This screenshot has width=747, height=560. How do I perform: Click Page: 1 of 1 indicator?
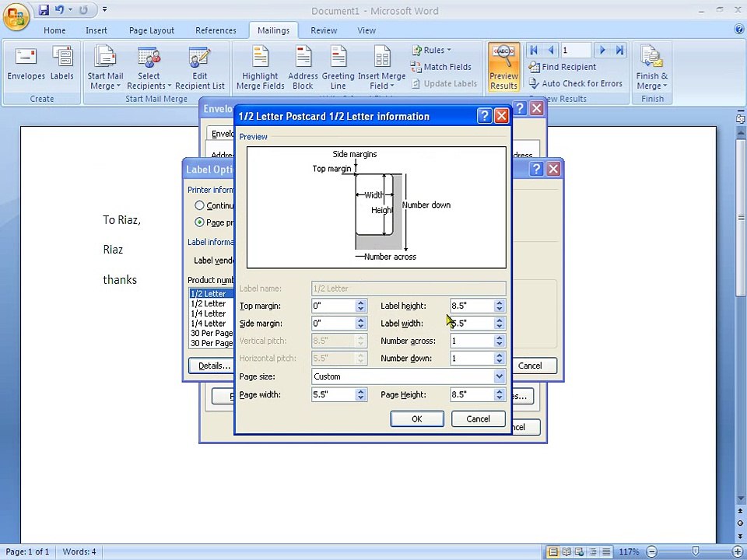click(28, 552)
